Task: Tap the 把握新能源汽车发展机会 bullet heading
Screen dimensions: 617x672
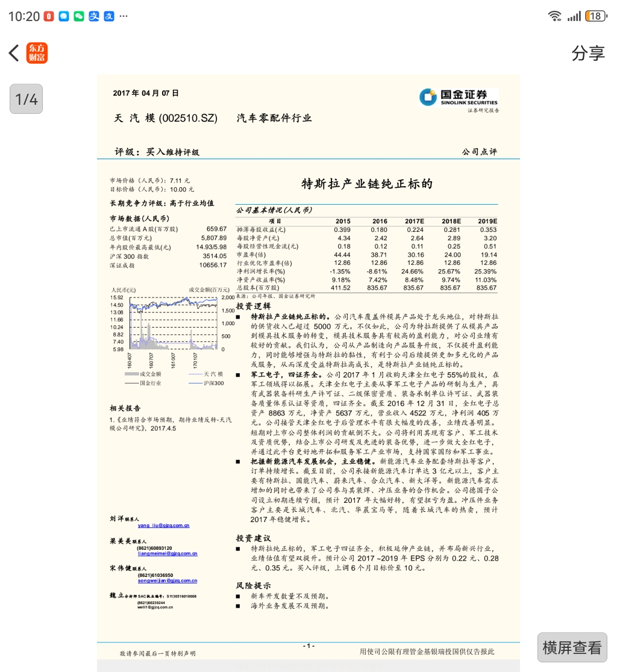Action: [x=313, y=462]
